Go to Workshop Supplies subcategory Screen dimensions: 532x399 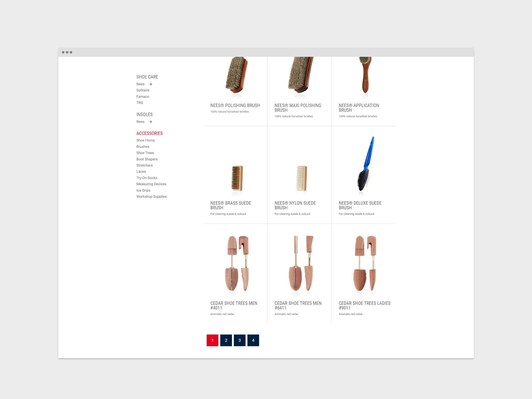151,196
